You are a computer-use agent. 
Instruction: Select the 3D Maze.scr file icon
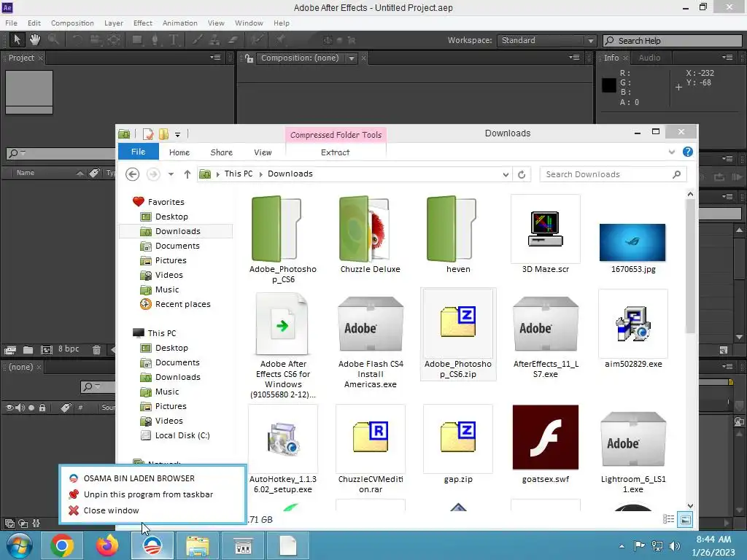(546, 229)
